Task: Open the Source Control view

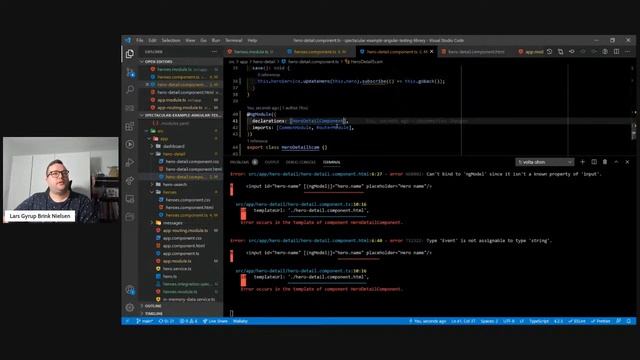Action: tap(130, 73)
